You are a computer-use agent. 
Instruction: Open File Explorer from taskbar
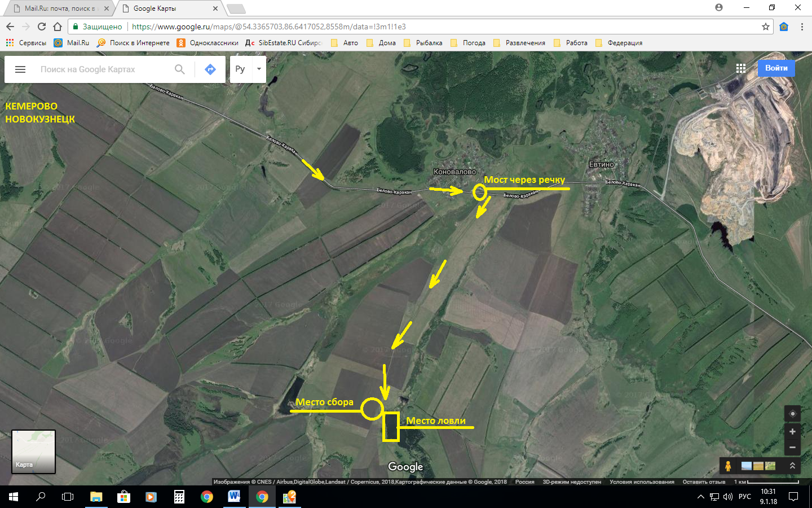click(x=96, y=497)
